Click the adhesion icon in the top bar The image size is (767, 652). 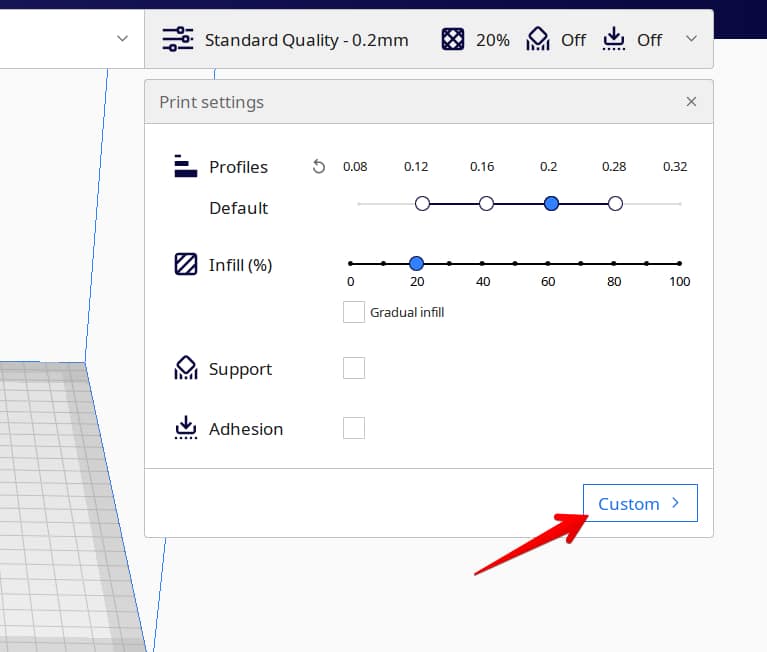613,39
